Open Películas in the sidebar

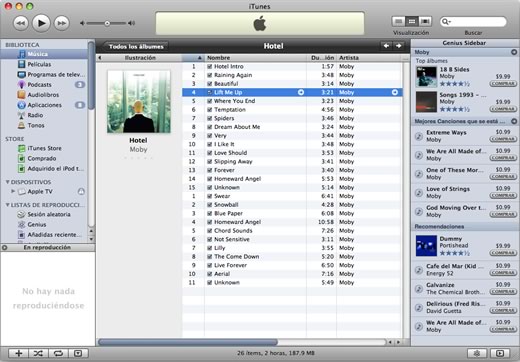tap(44, 64)
